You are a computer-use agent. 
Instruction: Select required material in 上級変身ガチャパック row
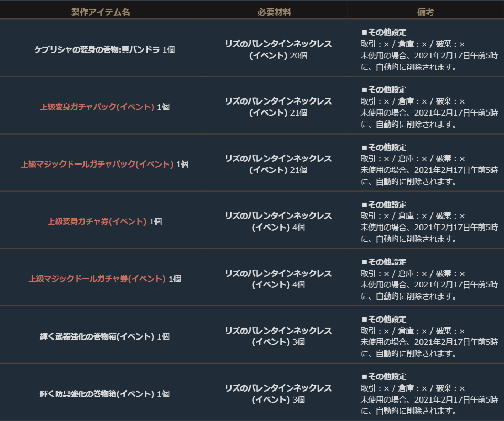coord(278,107)
